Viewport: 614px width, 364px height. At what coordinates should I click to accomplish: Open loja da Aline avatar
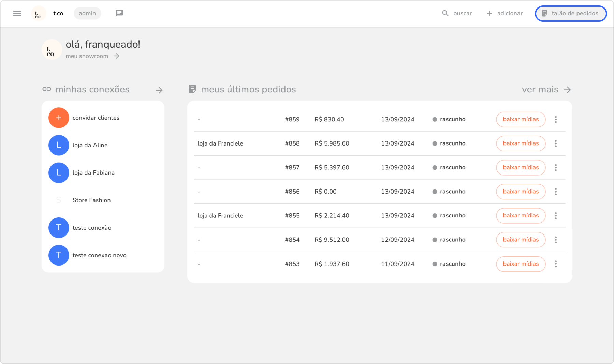point(59,145)
